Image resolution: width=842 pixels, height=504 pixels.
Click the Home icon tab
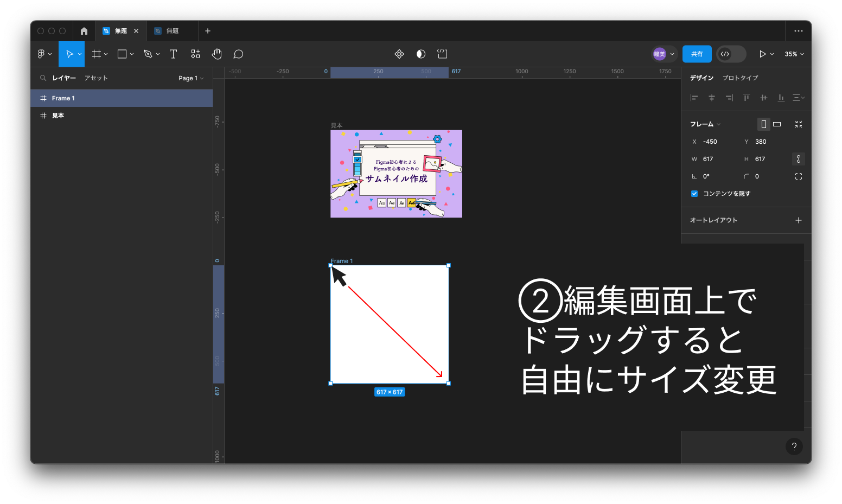(84, 31)
